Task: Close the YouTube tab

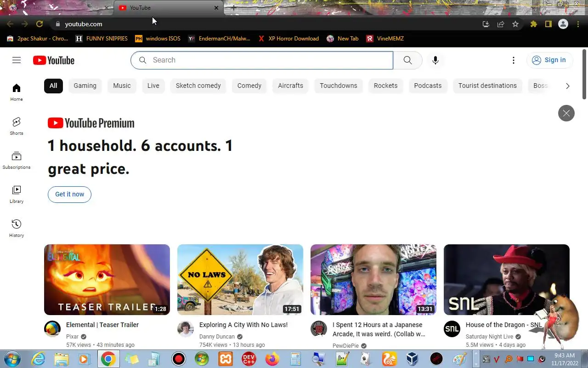Action: click(216, 8)
